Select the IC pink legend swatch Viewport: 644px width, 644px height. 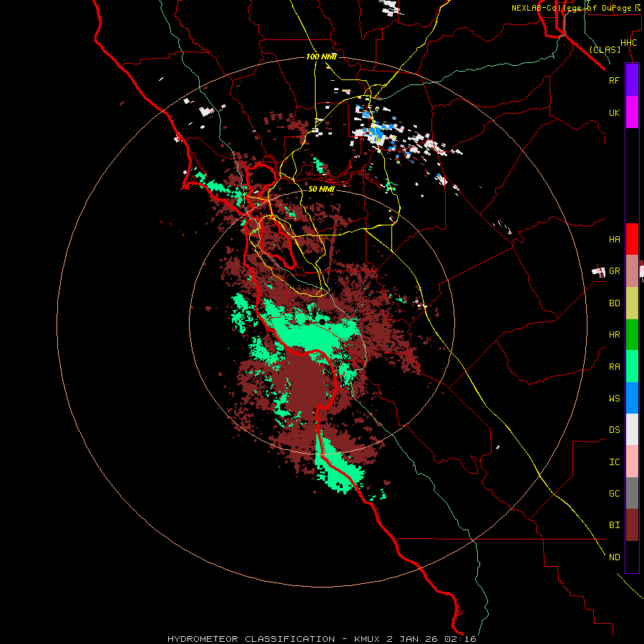[x=632, y=462]
